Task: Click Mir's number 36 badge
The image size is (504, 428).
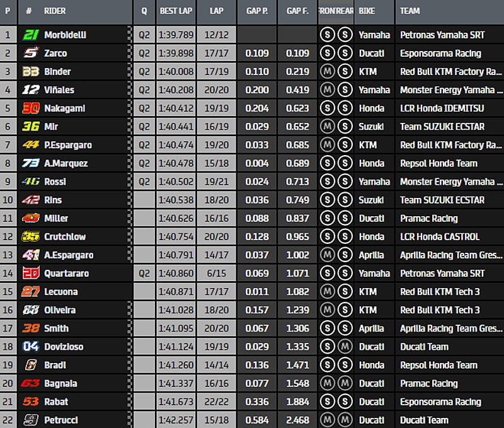Action: (30, 127)
